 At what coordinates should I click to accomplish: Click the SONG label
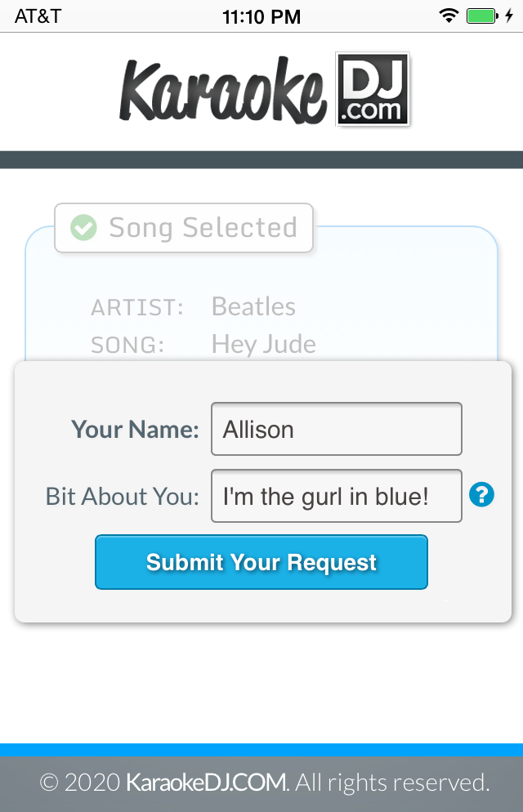coord(127,345)
